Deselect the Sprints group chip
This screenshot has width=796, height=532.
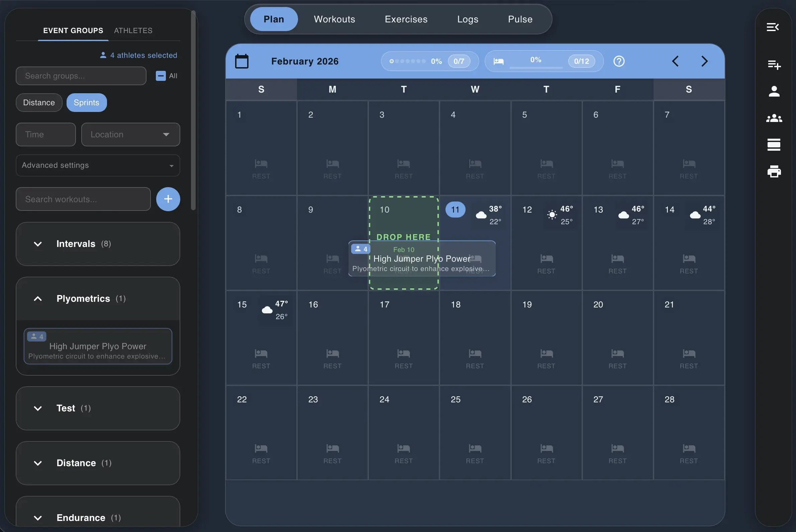pos(86,103)
